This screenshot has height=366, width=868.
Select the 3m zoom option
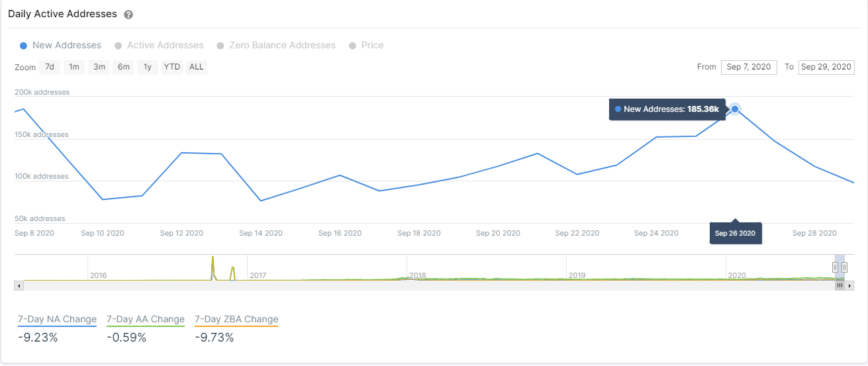click(x=99, y=67)
